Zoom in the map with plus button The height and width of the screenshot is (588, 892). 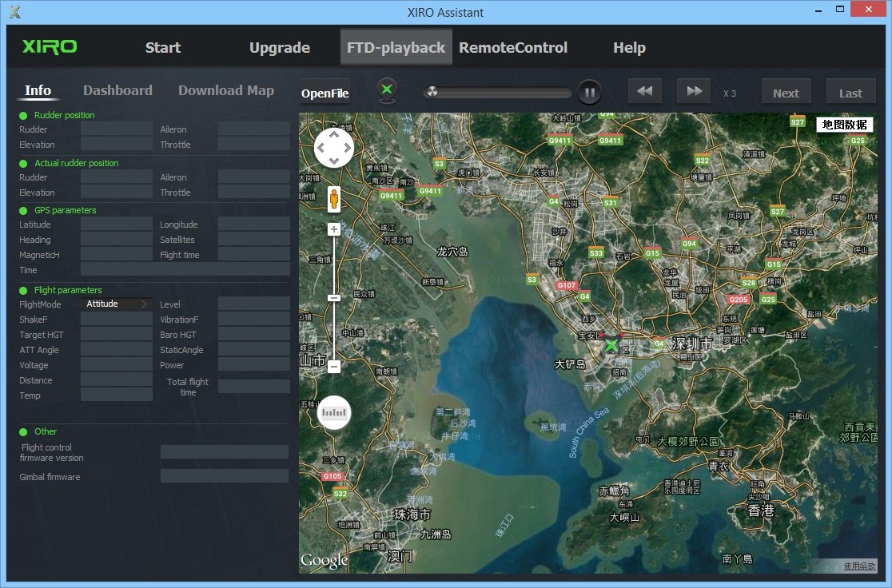pyautogui.click(x=334, y=229)
